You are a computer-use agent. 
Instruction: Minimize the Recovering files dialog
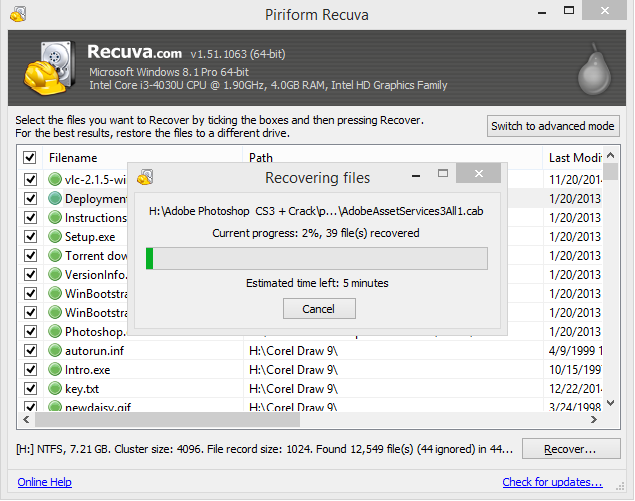[416, 175]
